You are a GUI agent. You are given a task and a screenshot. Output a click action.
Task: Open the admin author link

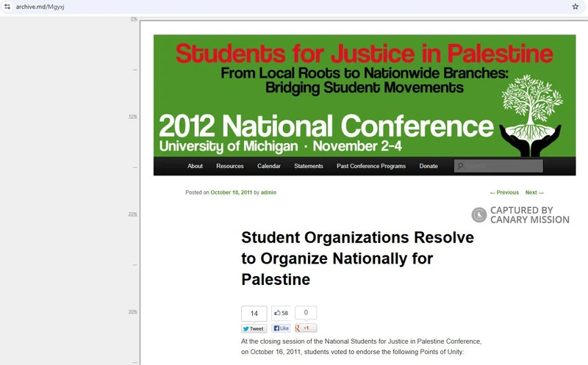coord(268,192)
